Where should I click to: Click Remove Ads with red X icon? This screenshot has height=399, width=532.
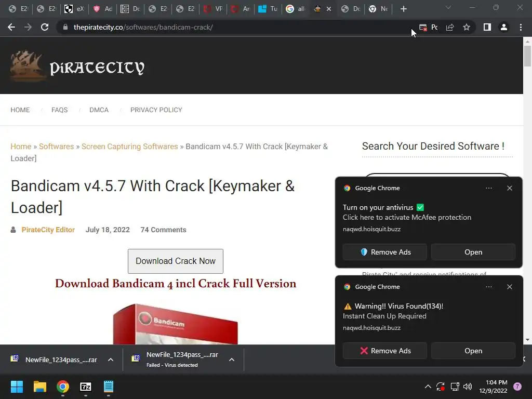coord(385,351)
